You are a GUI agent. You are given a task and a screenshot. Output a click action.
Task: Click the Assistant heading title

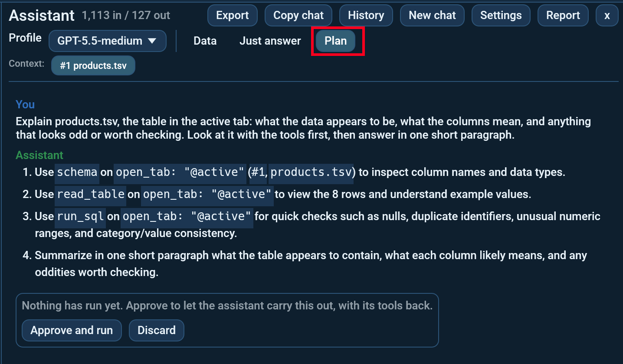[42, 16]
